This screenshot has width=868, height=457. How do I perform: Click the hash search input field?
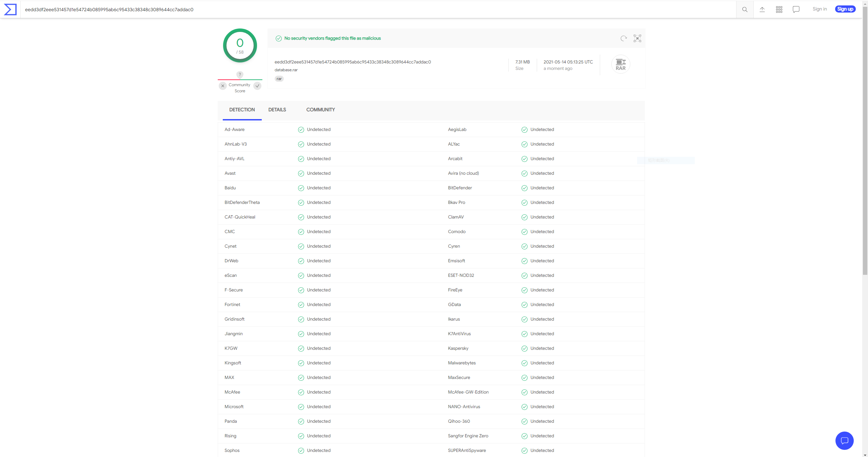[378, 9]
